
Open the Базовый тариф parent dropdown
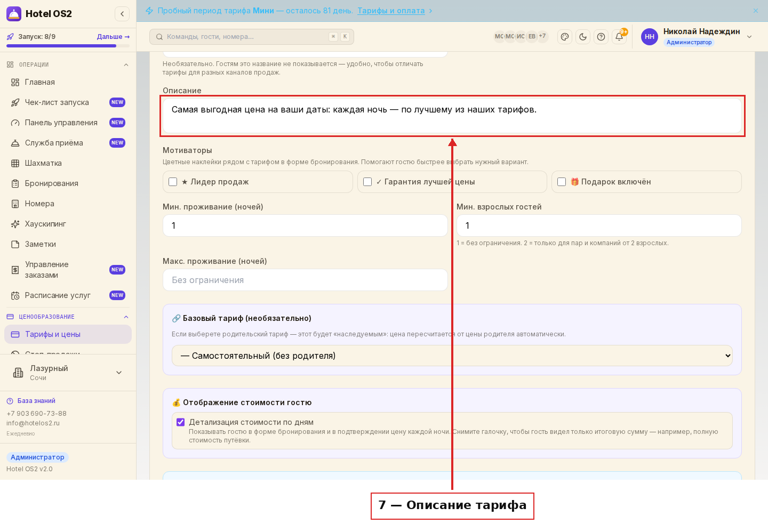[x=452, y=356]
